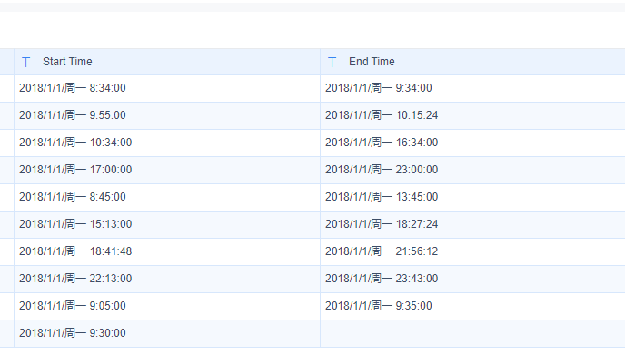Viewport: 625px width, 364px height.
Task: Select the end time cell 23:00:00
Action: point(382,170)
